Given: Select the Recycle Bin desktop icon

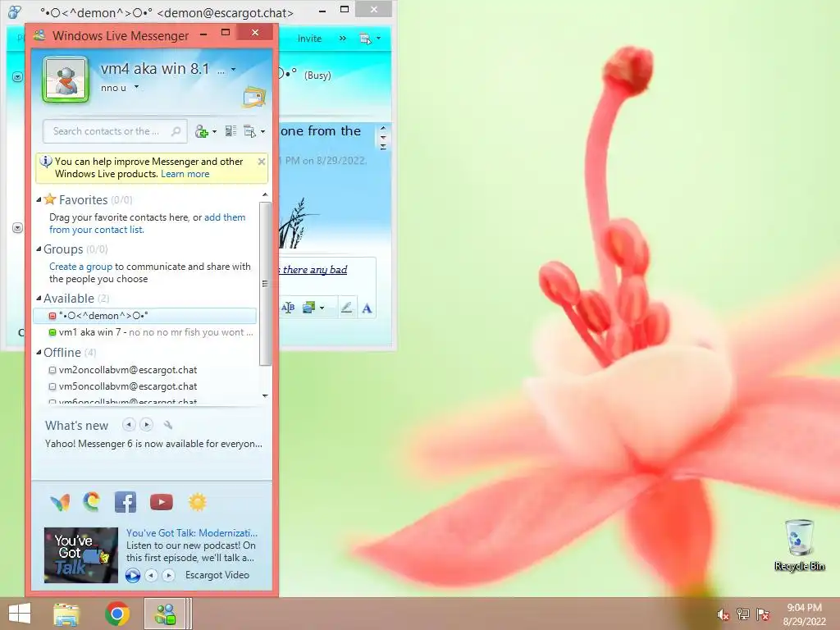Looking at the screenshot, I should click(800, 545).
